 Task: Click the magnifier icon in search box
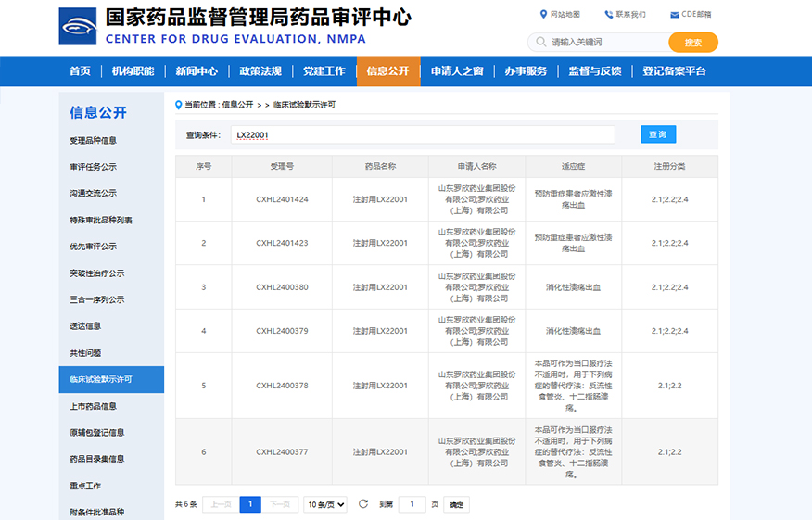pos(540,43)
